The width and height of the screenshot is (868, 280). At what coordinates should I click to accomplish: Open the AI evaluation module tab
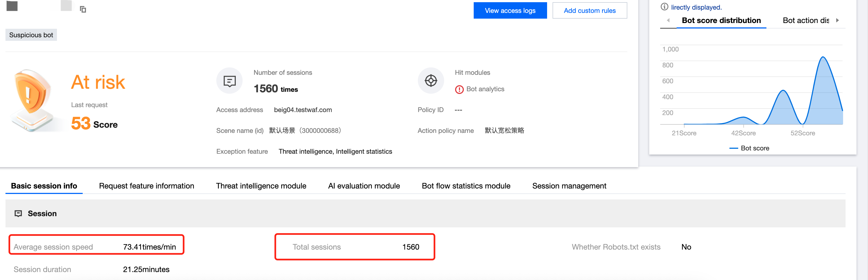tap(364, 186)
